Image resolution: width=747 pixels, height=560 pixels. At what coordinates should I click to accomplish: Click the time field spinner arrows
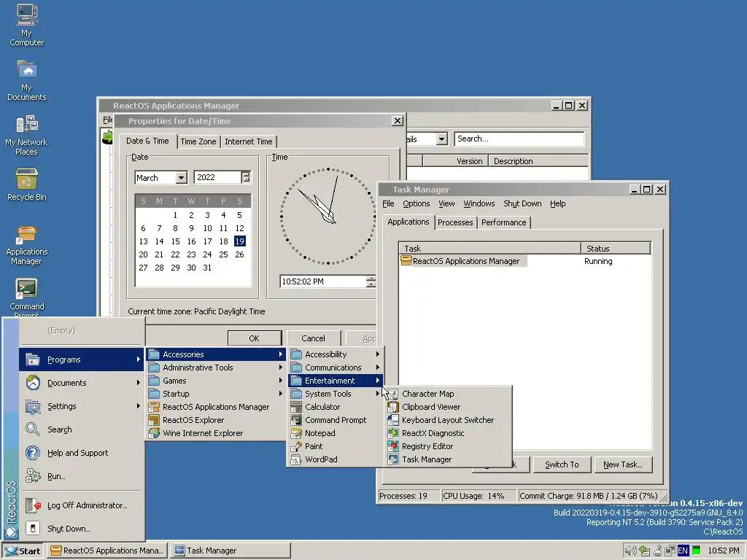pos(371,281)
